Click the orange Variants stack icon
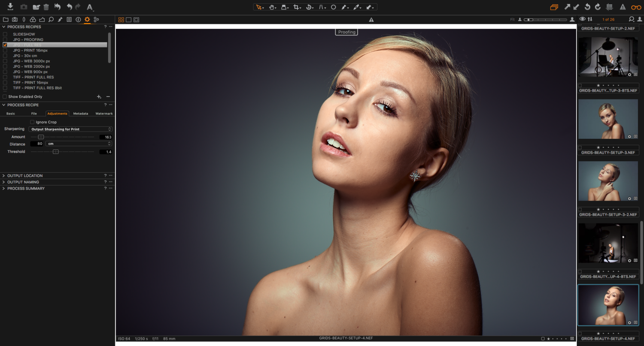This screenshot has height=346, width=644. coord(554,7)
